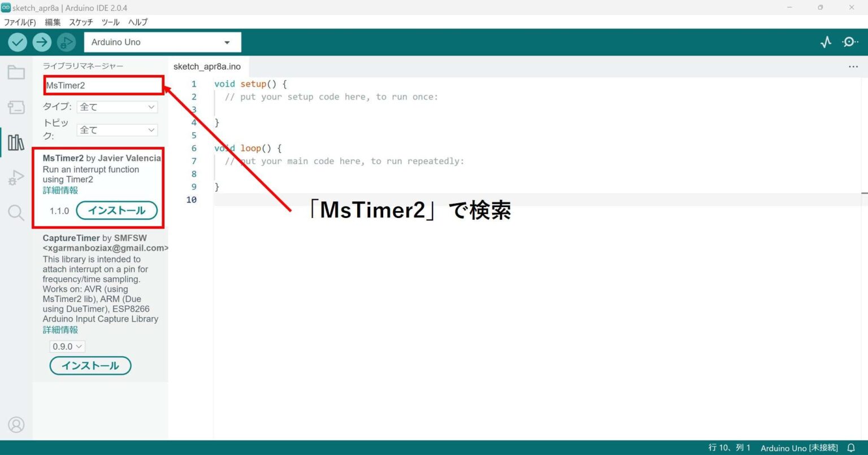Viewport: 868px width, 455px height.
Task: Click the Verify (checkmark) toolbar icon
Action: (x=17, y=42)
